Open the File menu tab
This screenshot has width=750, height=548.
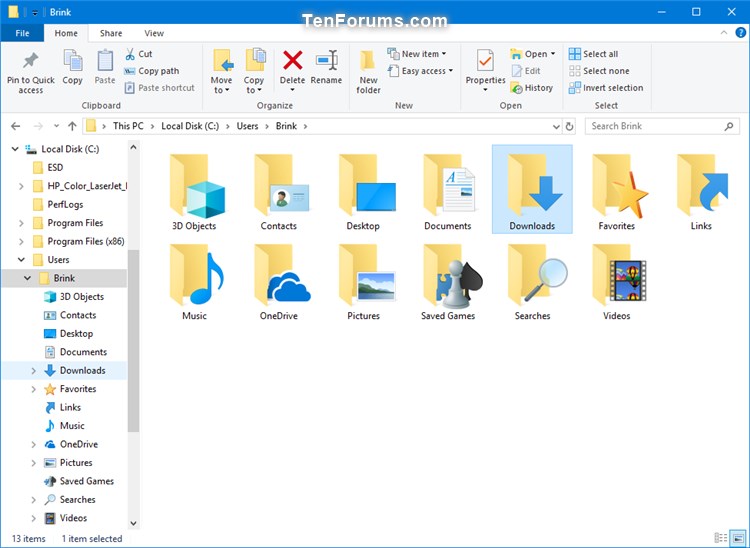[22, 33]
